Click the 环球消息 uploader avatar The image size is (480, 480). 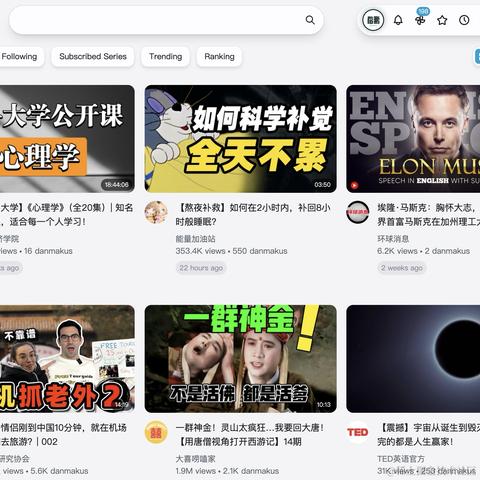click(358, 212)
